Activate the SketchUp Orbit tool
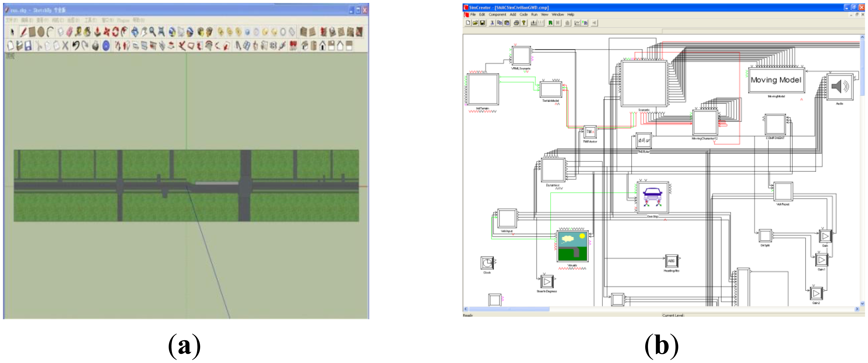Viewport: 868px width, 363px height. pyautogui.click(x=135, y=32)
